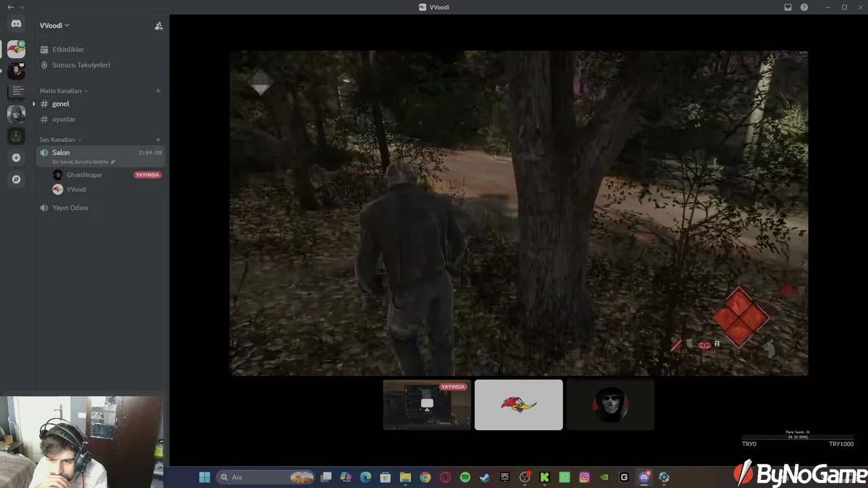
Task: Launch Opera browser from the taskbar
Action: click(x=446, y=477)
